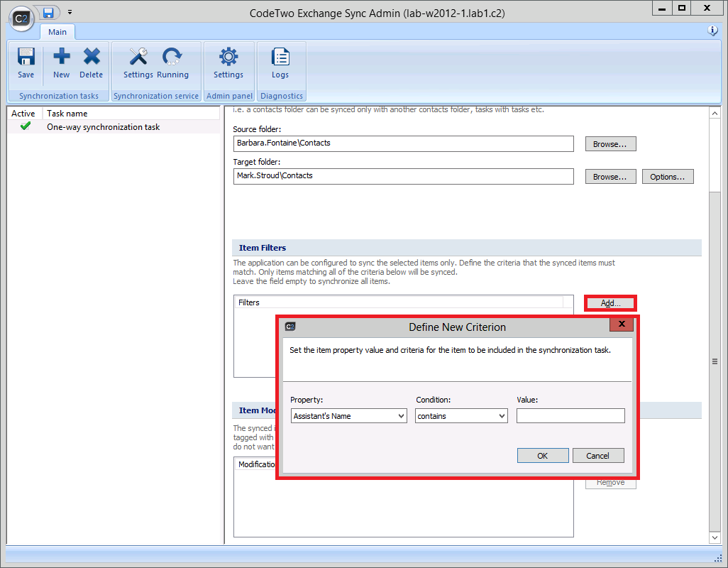Click the vertical scrollbar thumb

715,361
